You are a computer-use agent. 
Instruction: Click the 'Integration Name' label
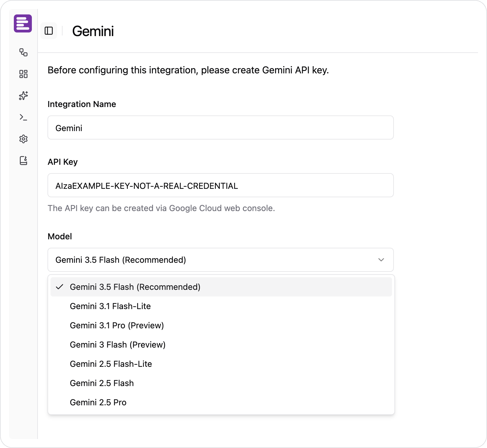point(82,104)
